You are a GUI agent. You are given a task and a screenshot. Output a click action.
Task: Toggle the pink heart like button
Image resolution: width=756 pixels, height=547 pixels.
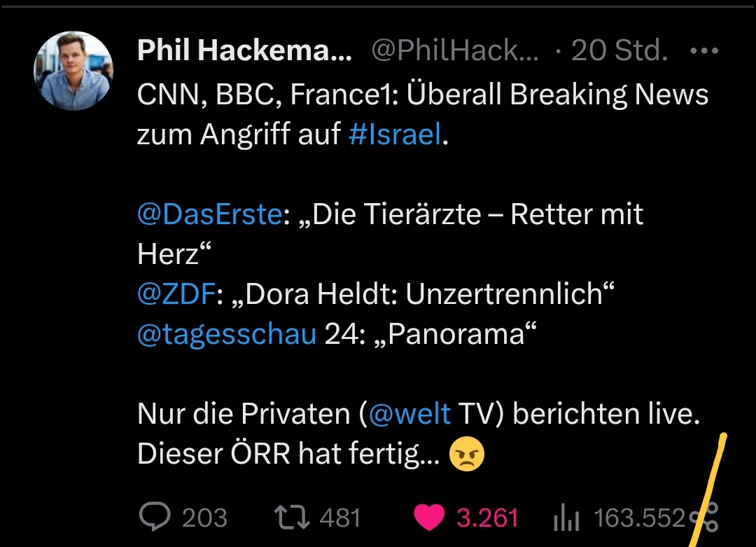click(x=428, y=518)
